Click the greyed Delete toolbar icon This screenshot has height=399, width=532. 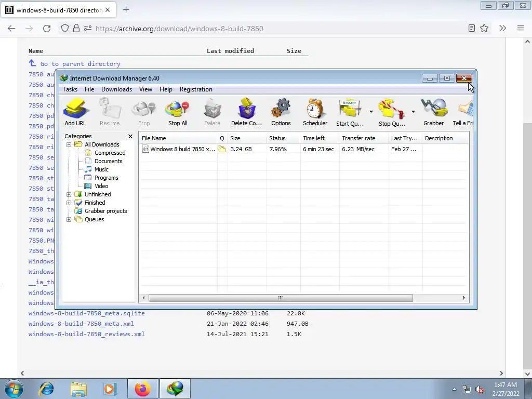point(212,112)
